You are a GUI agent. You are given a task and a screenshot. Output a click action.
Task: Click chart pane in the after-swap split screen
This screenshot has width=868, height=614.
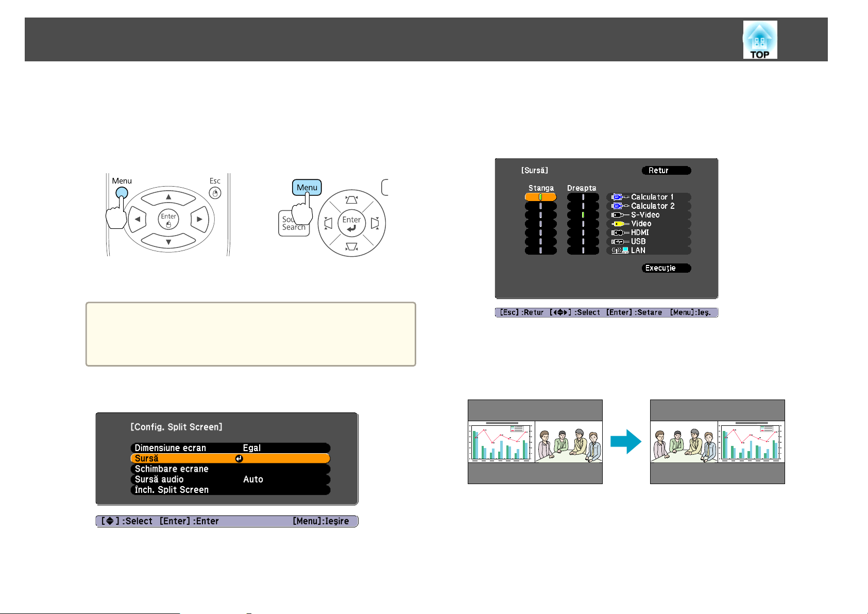[751, 442]
